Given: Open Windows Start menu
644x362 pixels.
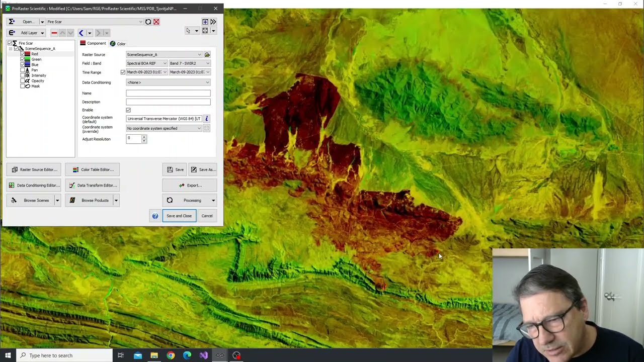Looking at the screenshot, I should point(8,355).
